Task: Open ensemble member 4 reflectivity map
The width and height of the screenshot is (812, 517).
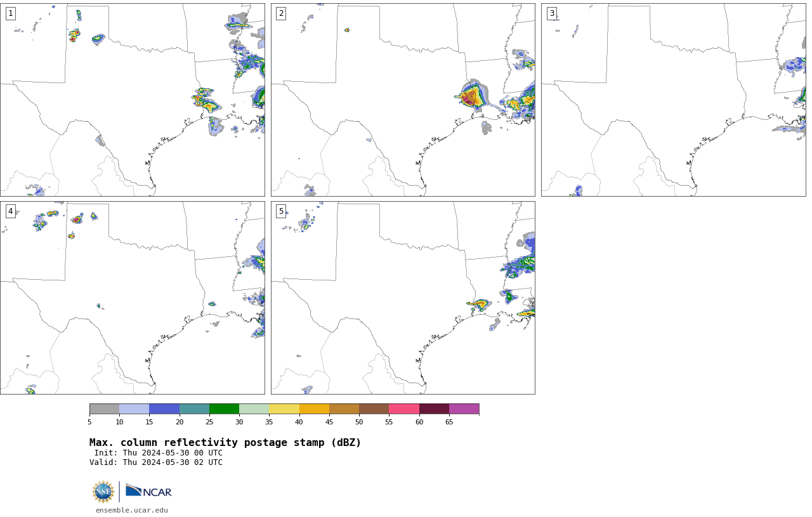Action: tap(133, 298)
